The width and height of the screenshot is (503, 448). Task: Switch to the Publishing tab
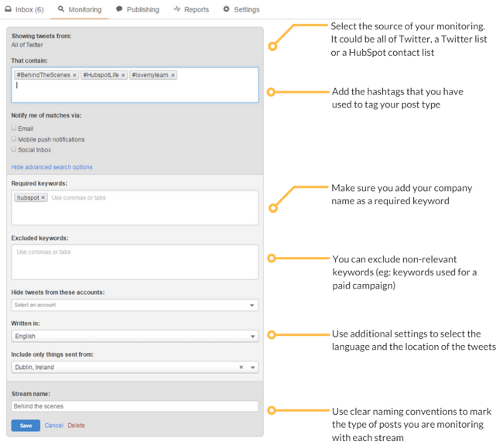(x=138, y=9)
